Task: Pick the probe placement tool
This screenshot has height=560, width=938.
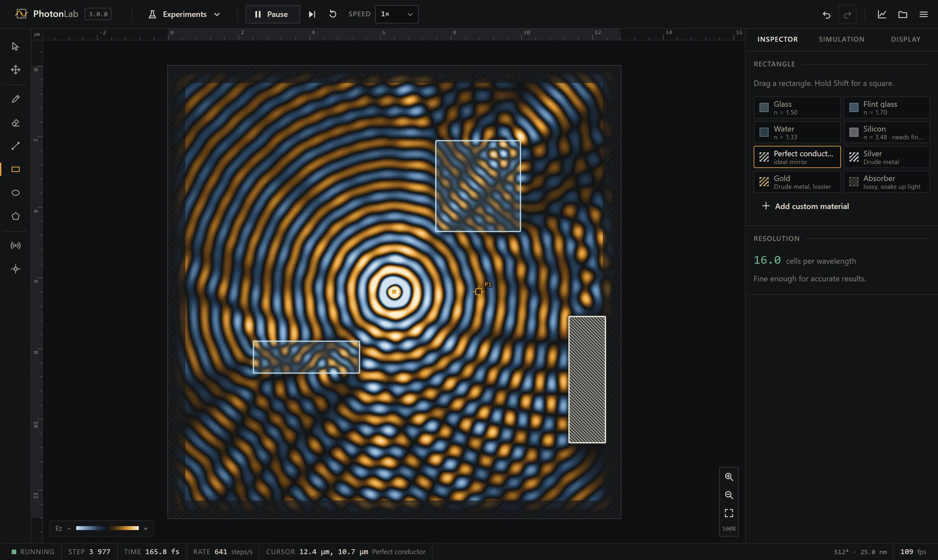Action: click(16, 269)
